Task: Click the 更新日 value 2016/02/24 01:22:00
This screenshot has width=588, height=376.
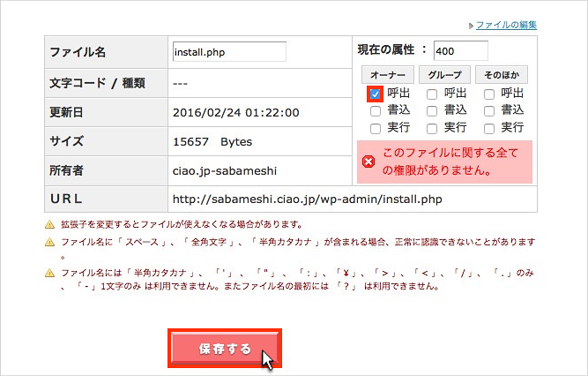Action: pyautogui.click(x=236, y=112)
